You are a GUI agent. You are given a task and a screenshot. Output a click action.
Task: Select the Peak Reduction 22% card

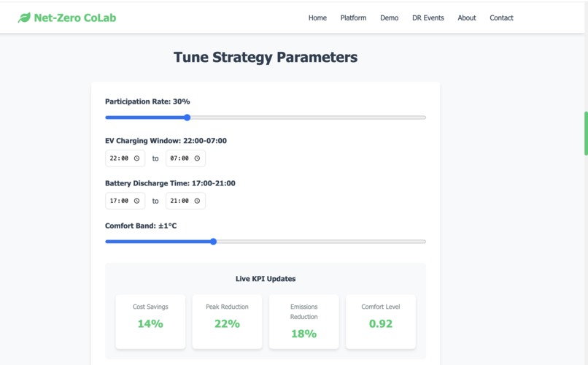(x=228, y=321)
